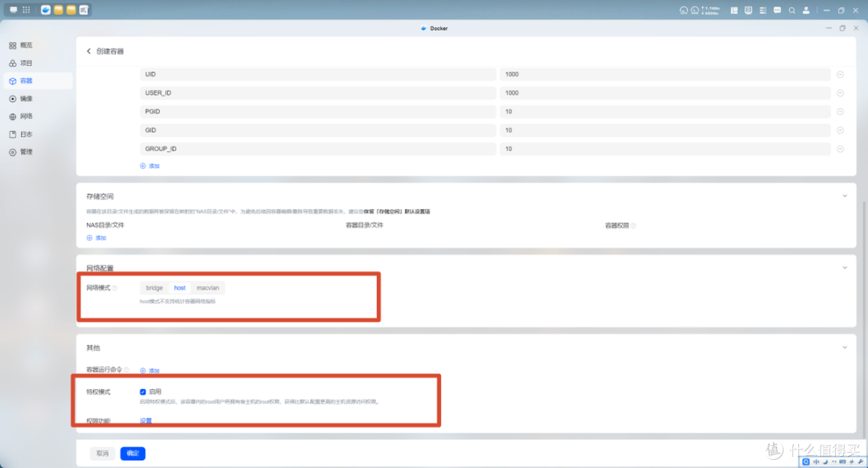Open the app grid launcher icon

click(x=26, y=10)
